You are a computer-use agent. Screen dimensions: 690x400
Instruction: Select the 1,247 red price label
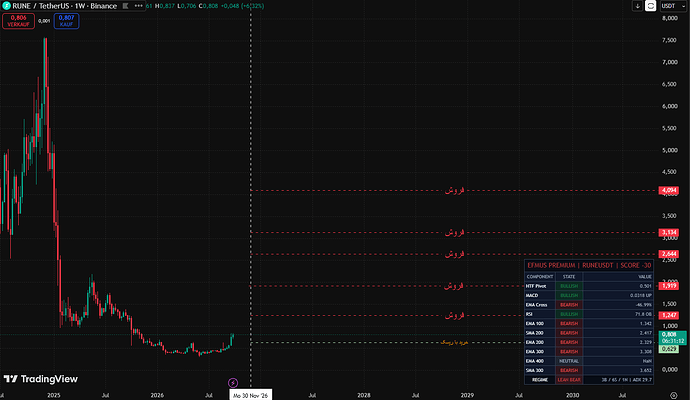click(669, 315)
